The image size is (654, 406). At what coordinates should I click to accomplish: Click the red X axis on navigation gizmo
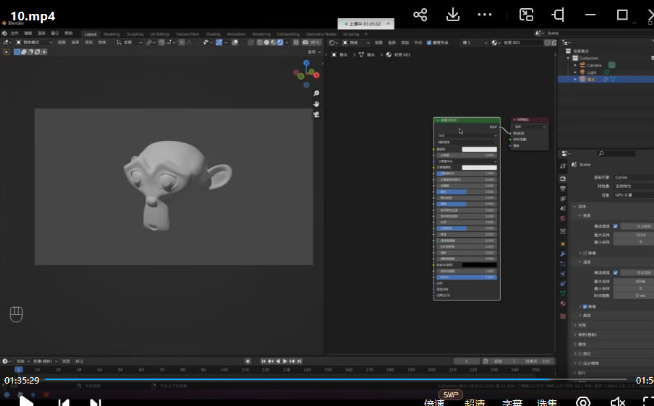pyautogui.click(x=317, y=75)
